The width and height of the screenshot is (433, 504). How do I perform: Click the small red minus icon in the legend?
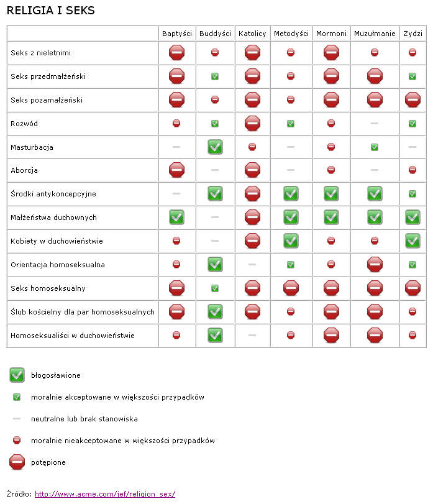(x=17, y=441)
